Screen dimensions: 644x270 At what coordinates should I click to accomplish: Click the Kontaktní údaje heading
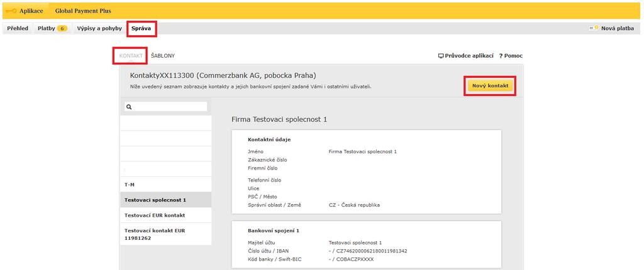269,139
